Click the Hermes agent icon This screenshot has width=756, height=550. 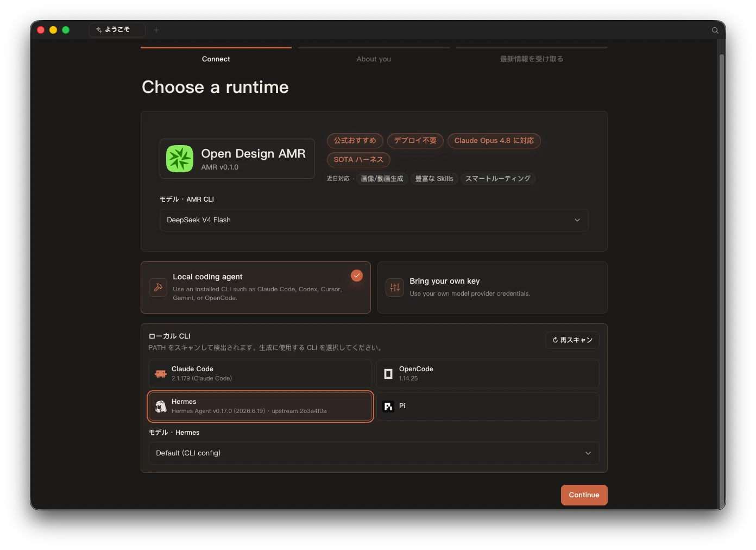(161, 407)
